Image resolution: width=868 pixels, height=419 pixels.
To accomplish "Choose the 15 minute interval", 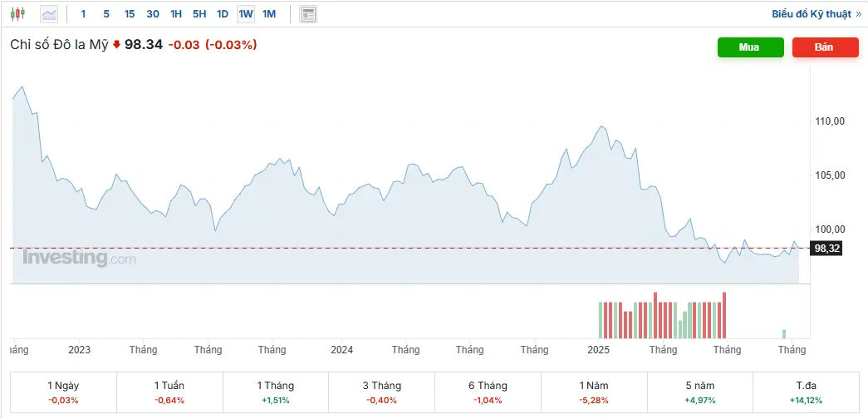I will (129, 14).
